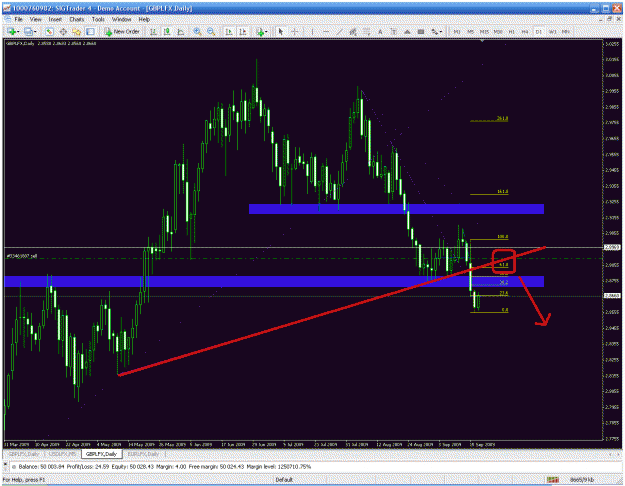Expand the Arrows objects dropdown arrow
The image size is (625, 486).
click(441, 32)
